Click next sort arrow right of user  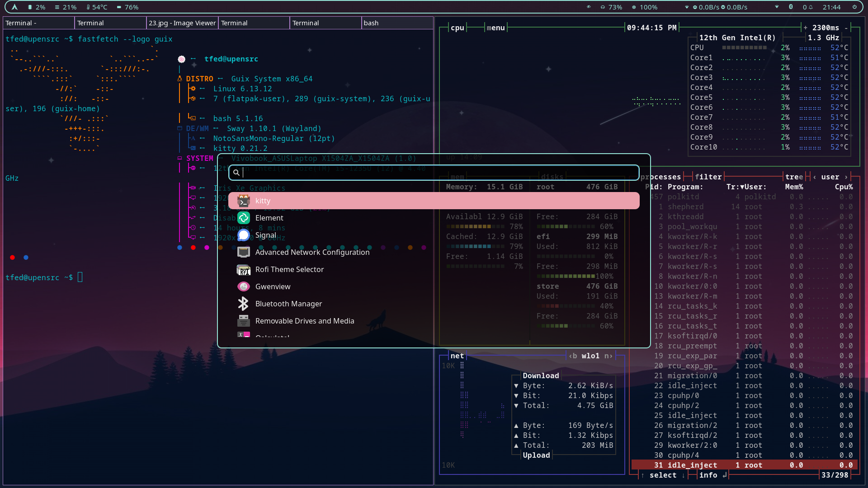pyautogui.click(x=846, y=177)
